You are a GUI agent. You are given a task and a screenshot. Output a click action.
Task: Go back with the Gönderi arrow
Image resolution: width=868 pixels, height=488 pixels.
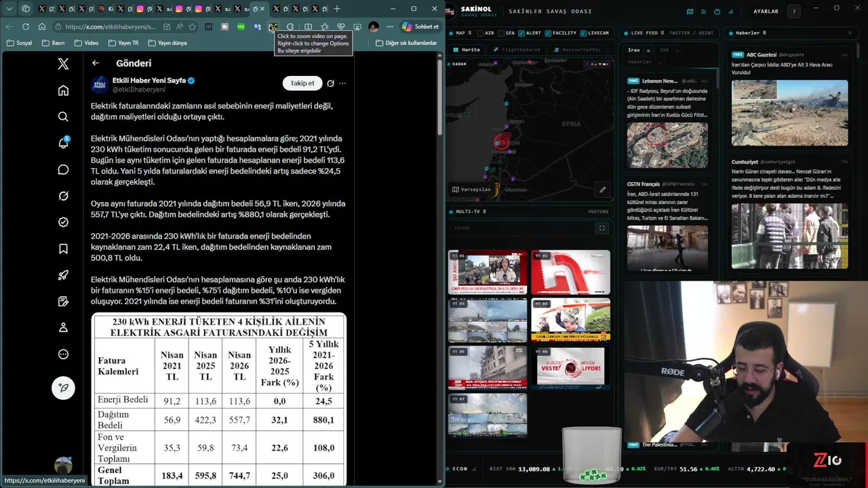click(x=96, y=63)
